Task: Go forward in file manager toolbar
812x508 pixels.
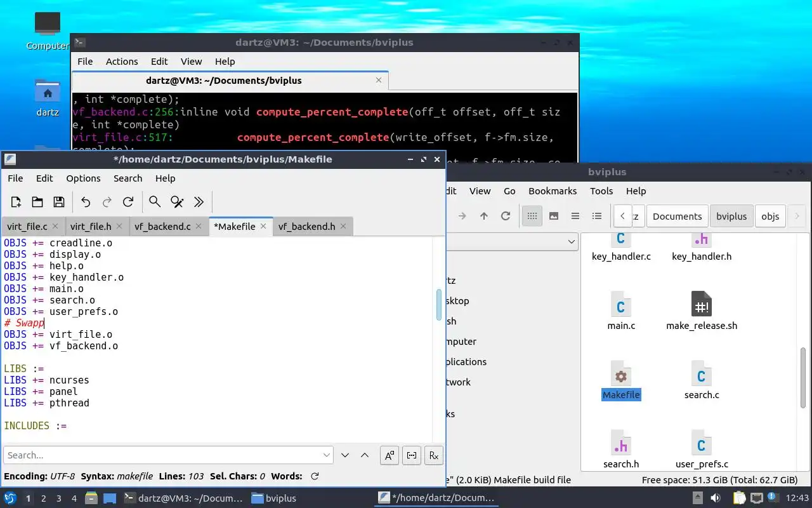Action: point(462,216)
